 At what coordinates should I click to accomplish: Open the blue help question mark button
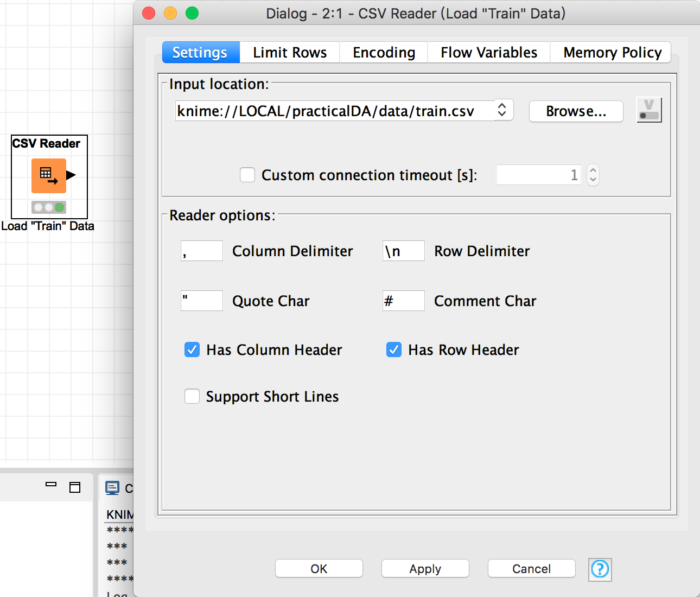point(600,569)
